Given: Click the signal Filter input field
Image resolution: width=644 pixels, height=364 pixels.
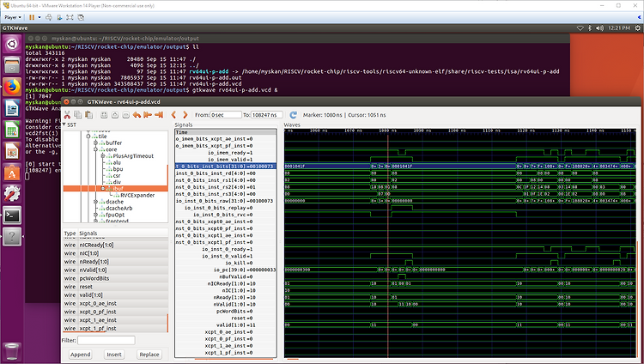Looking at the screenshot, I should [x=106, y=340].
